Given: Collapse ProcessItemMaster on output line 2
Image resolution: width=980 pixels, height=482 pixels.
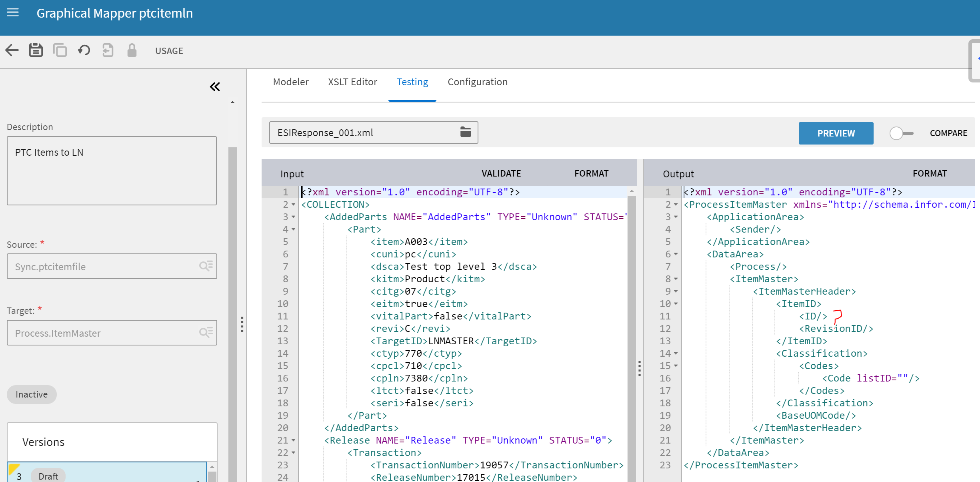Looking at the screenshot, I should click(676, 205).
